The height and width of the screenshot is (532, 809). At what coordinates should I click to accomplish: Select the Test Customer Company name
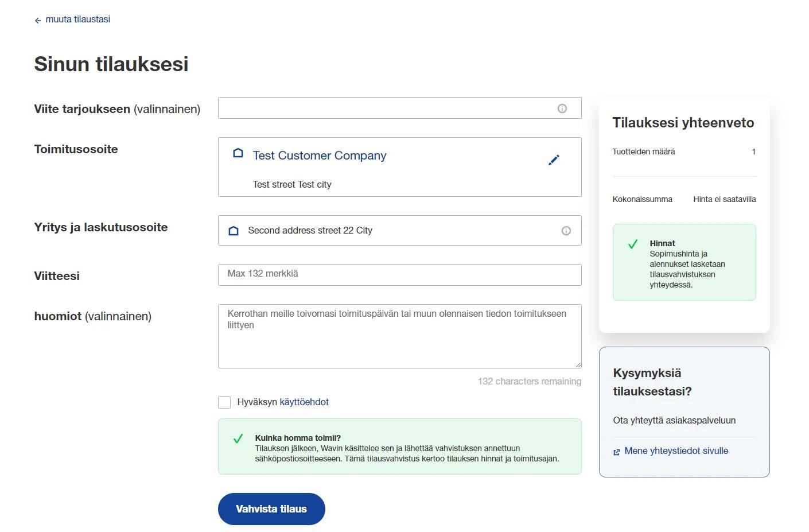(320, 156)
